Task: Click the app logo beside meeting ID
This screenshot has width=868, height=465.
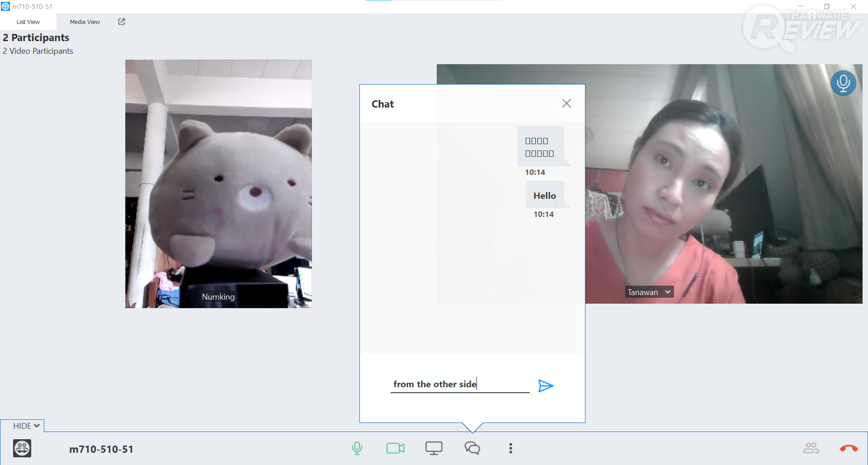Action: [22, 448]
